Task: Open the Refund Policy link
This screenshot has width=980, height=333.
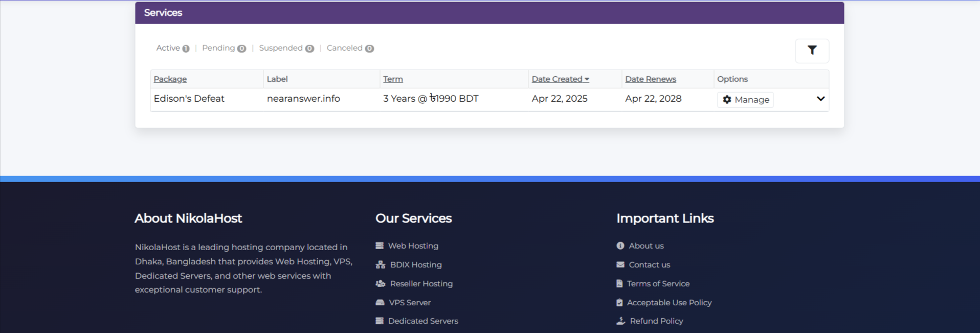Action: [x=656, y=321]
